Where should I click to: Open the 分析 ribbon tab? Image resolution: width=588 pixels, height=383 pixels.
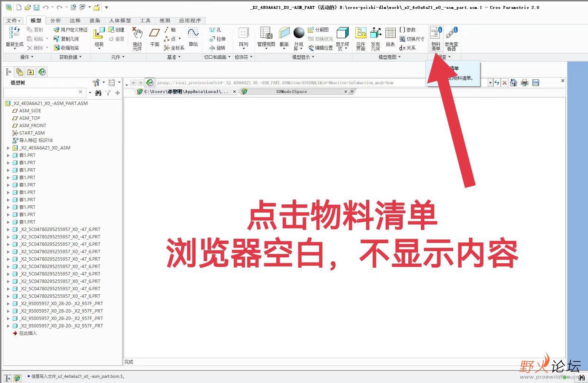(x=56, y=20)
